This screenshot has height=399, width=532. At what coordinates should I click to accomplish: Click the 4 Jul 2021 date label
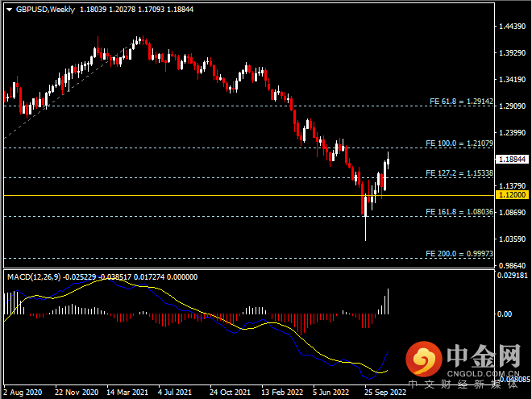(175, 393)
